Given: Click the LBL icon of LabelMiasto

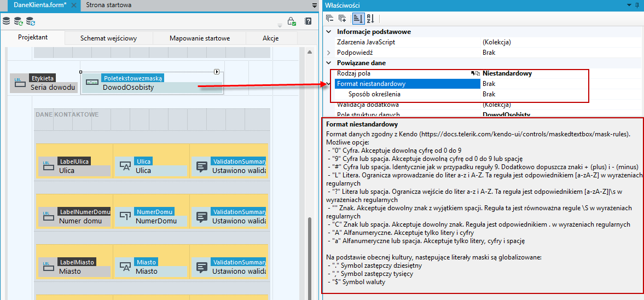Looking at the screenshot, I should (48, 266).
